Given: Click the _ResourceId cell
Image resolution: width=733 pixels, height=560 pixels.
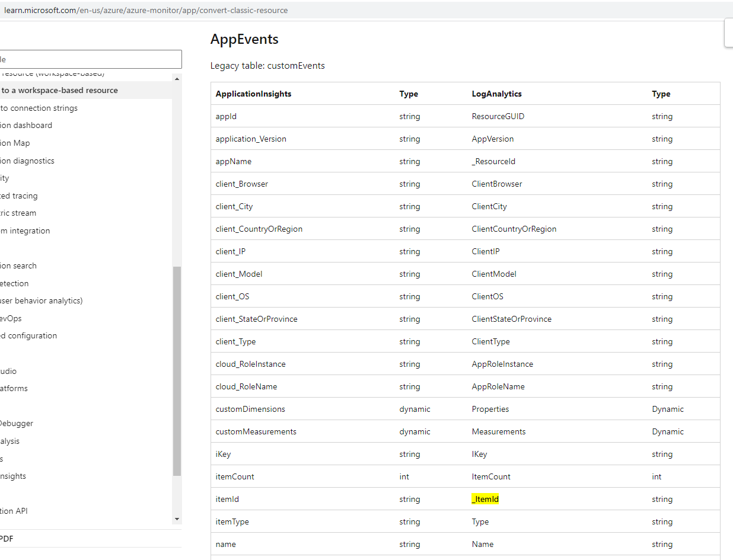Looking at the screenshot, I should (x=494, y=161).
